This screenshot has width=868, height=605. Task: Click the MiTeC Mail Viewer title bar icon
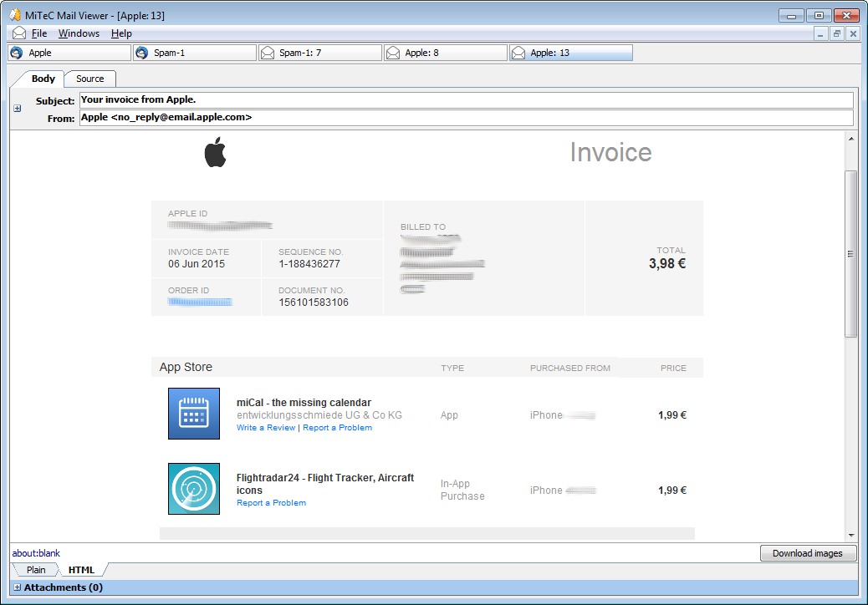pyautogui.click(x=15, y=15)
